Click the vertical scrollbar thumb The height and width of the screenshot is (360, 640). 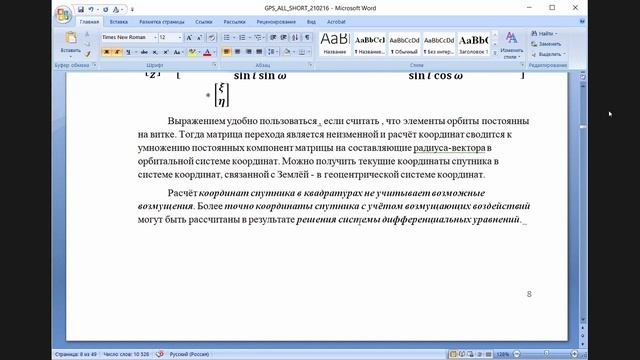(x=583, y=127)
